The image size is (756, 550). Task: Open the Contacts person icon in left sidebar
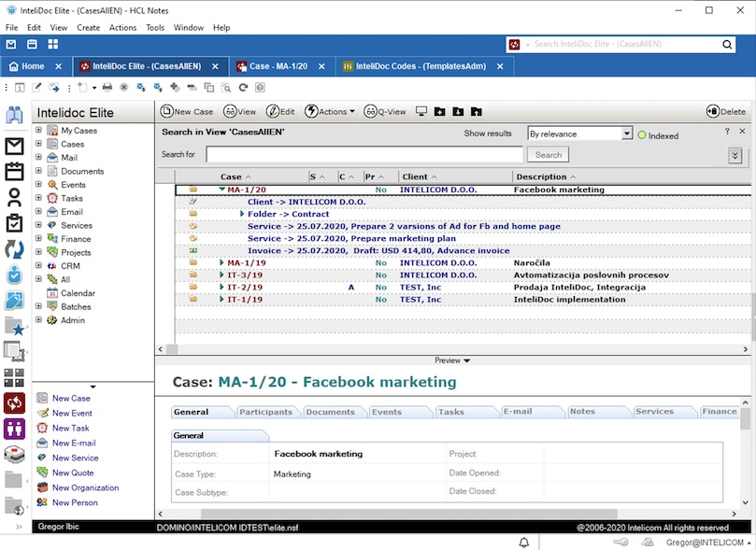(14, 197)
